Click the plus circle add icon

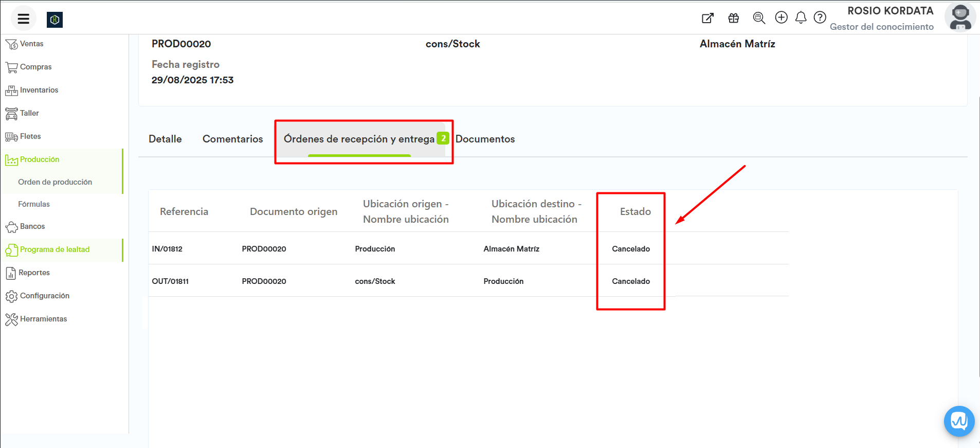point(781,17)
